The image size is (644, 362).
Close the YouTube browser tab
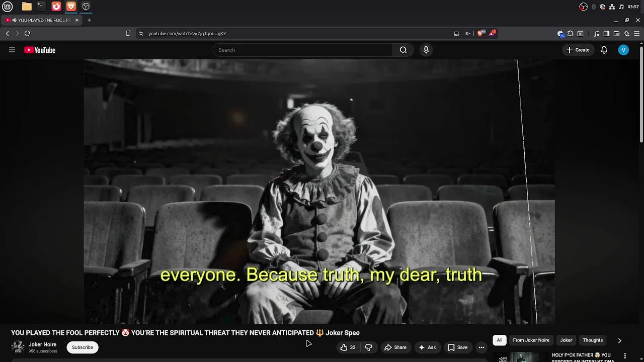pos(76,20)
